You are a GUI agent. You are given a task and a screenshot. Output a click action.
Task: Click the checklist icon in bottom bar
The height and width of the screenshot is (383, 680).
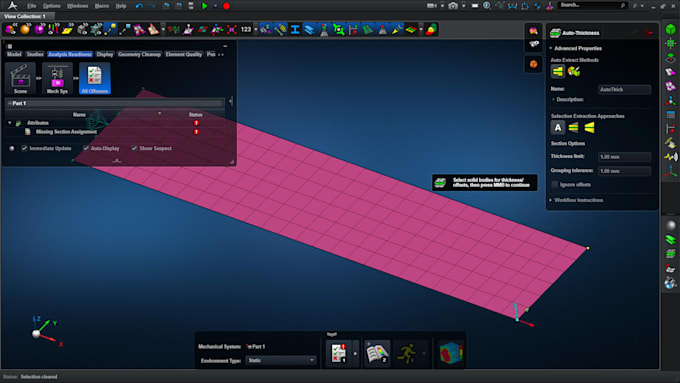point(339,353)
